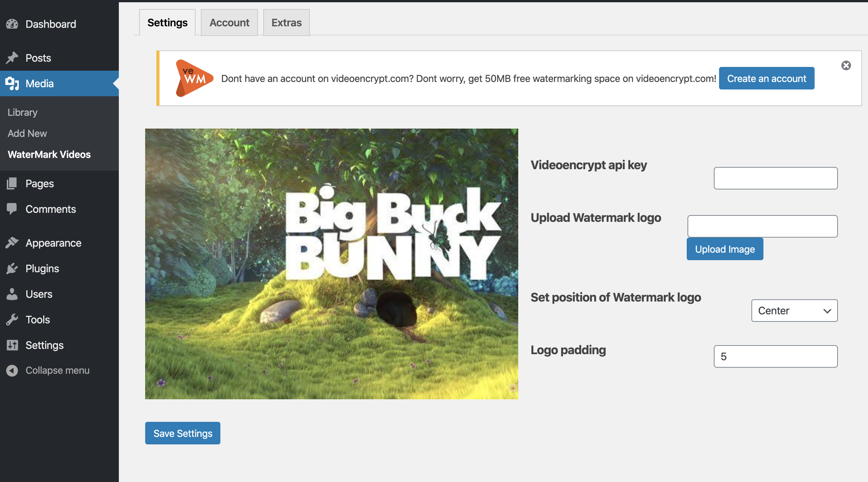Open the Media menu label

pos(39,83)
